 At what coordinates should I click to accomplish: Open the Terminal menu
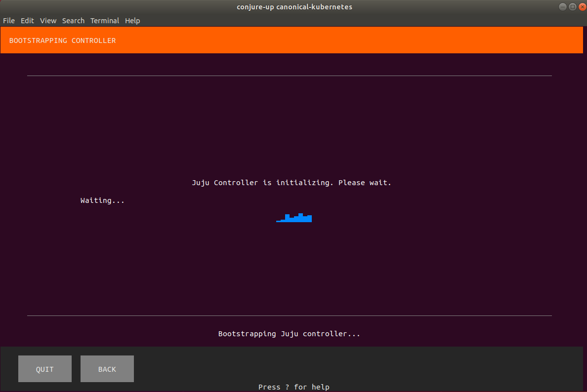(105, 21)
